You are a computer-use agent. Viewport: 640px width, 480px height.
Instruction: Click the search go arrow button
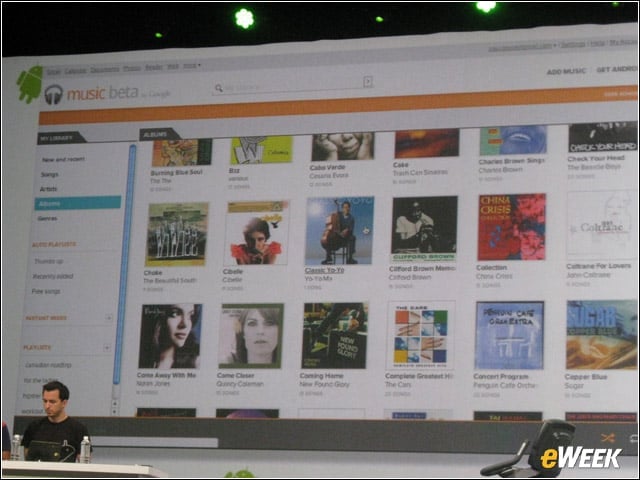(368, 82)
